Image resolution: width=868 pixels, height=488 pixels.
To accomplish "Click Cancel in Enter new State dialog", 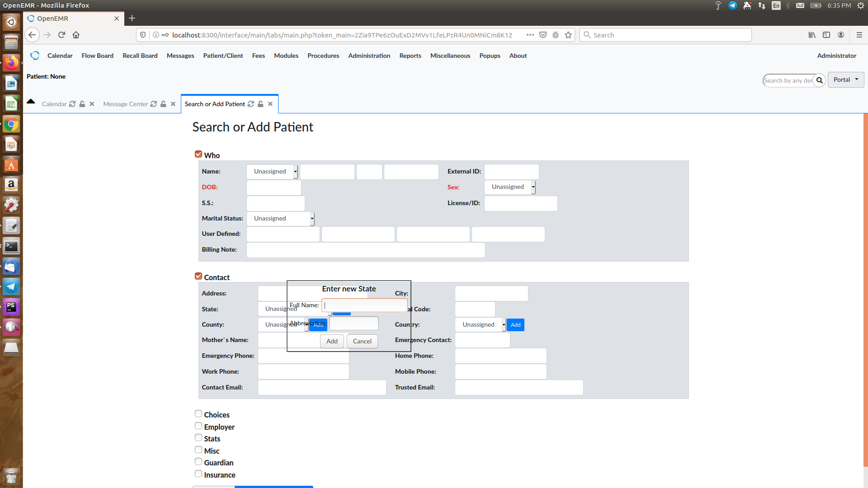I will pos(362,341).
